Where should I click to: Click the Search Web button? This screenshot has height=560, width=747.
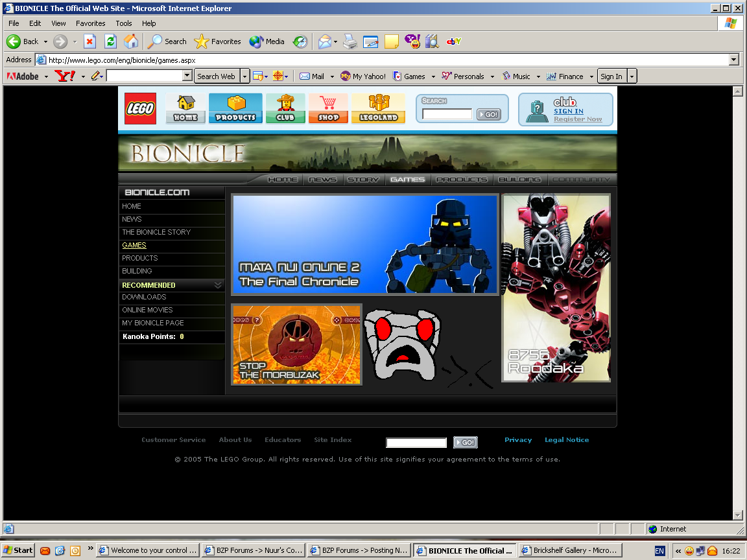[217, 76]
